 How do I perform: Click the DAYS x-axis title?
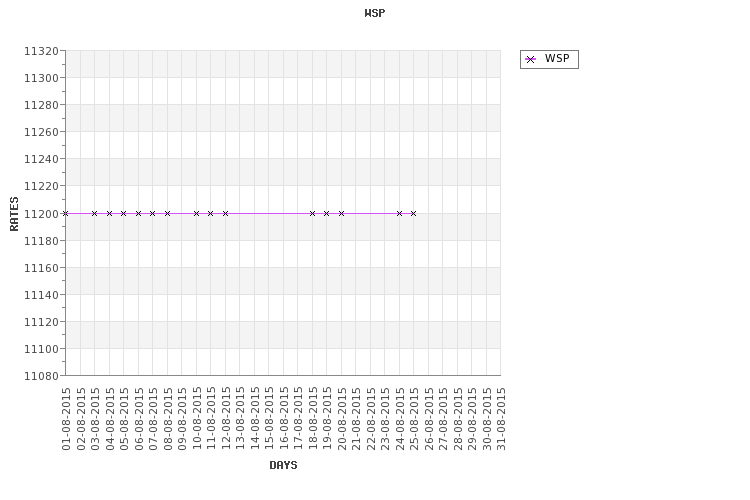[283, 465]
